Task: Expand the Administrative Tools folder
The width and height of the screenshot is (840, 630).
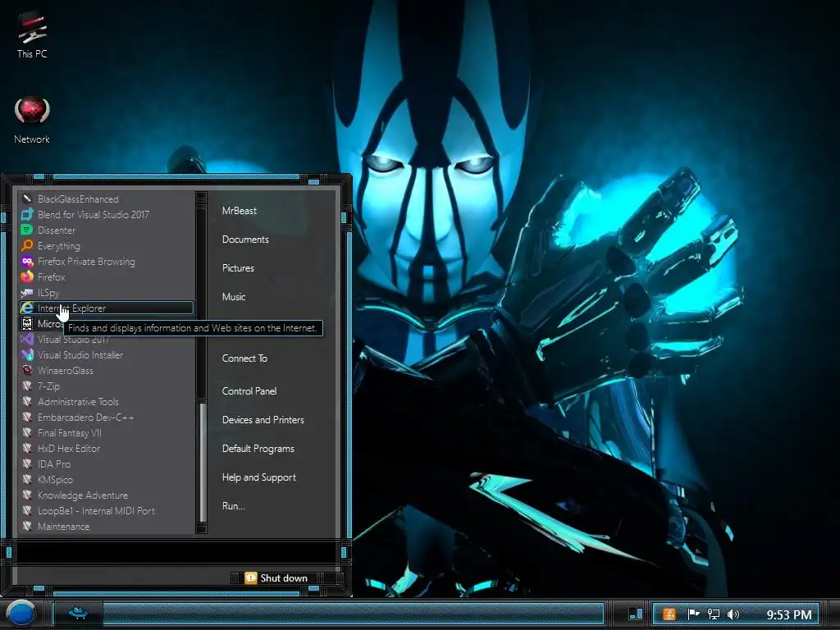Action: [x=106, y=402]
